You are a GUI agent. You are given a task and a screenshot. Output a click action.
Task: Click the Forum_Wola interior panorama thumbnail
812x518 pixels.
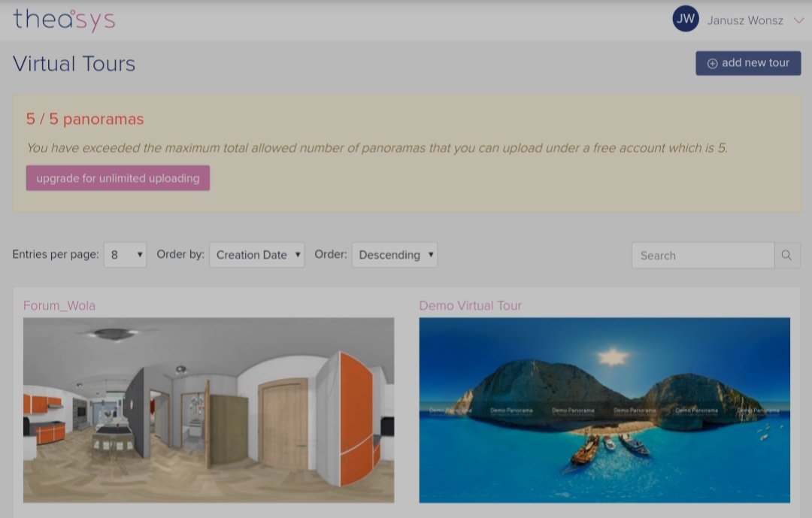click(208, 410)
